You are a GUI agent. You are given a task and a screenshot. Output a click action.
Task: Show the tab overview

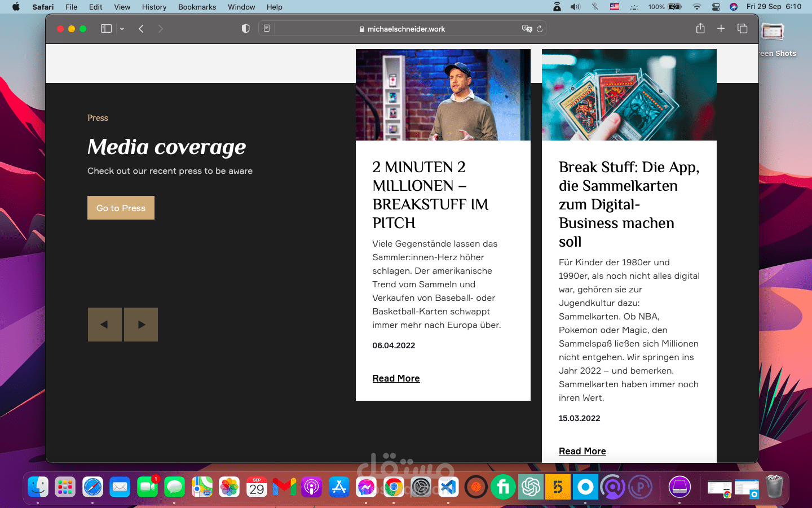742,29
